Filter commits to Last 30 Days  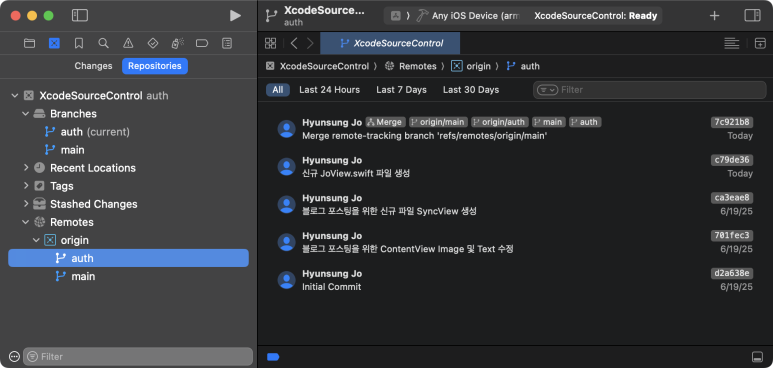pyautogui.click(x=471, y=90)
